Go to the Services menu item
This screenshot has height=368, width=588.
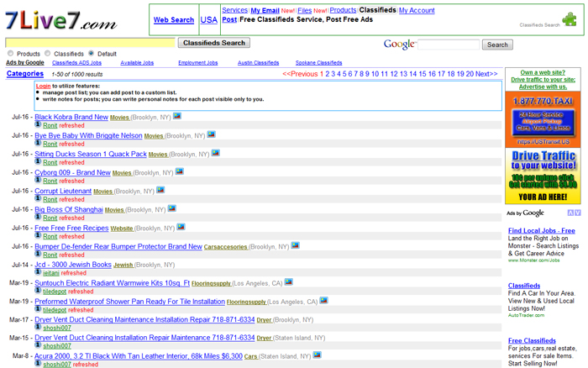click(x=234, y=10)
